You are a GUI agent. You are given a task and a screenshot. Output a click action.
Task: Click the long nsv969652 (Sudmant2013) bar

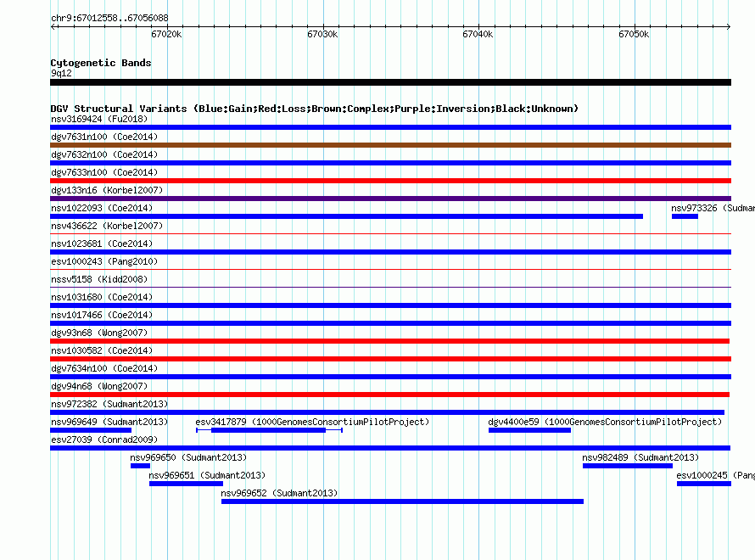coord(402,501)
